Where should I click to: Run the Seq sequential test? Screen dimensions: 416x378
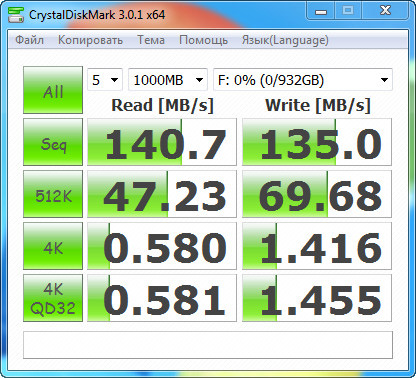click(53, 142)
